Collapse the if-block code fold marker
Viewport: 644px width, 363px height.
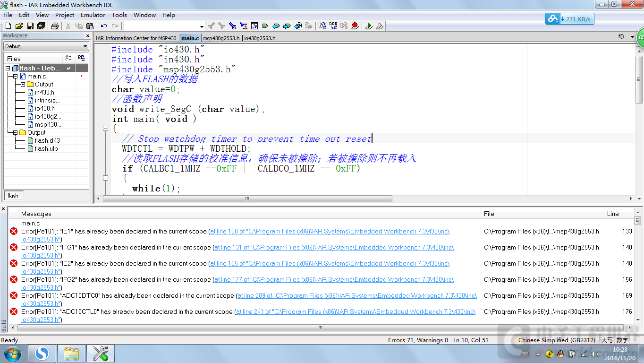[106, 178]
